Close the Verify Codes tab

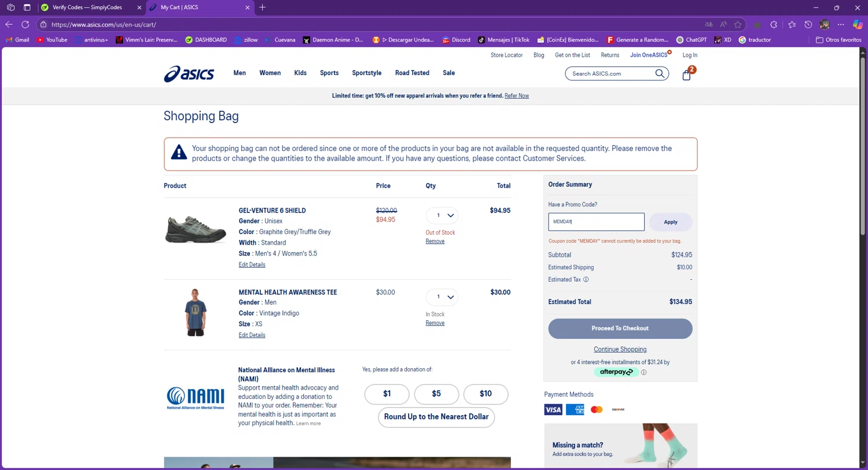click(139, 8)
